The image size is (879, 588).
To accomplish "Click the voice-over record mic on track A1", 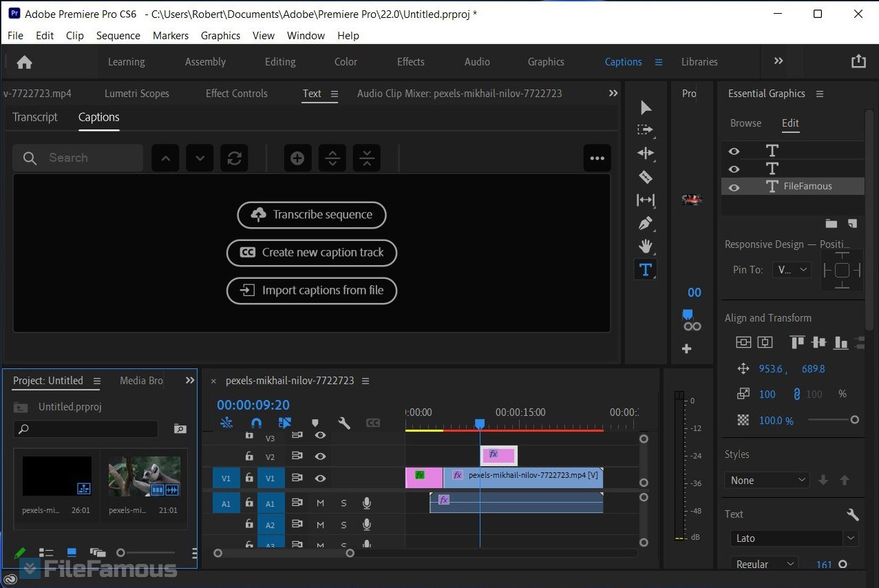I will point(367,503).
